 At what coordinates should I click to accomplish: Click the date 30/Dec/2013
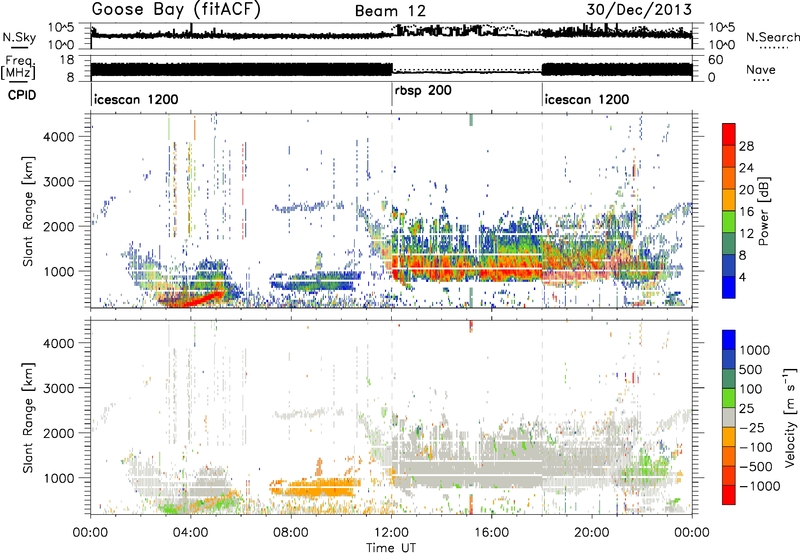click(639, 10)
